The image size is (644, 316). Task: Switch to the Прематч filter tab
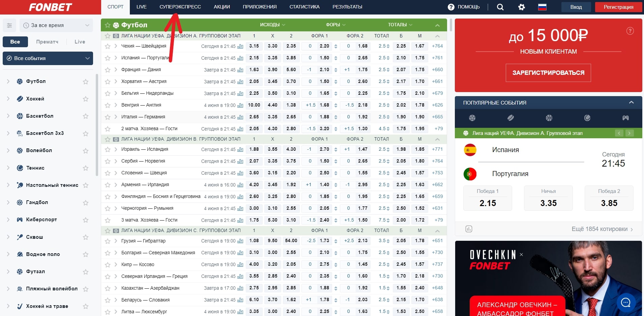click(47, 42)
